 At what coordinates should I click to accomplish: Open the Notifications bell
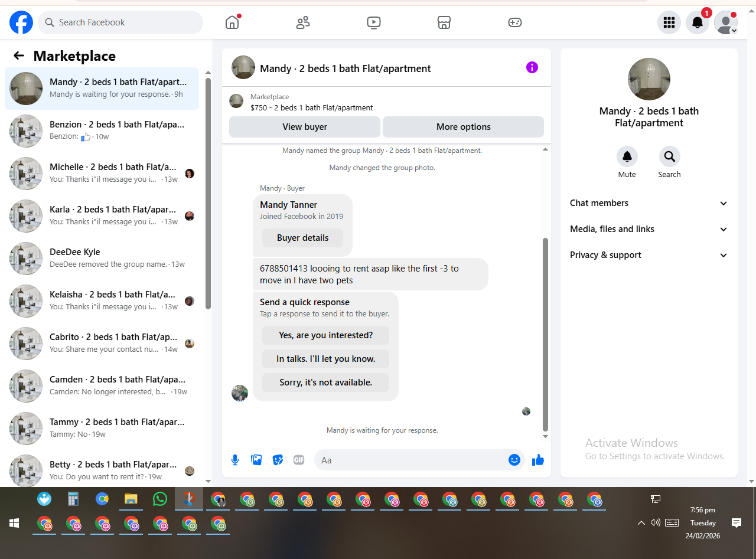pyautogui.click(x=698, y=22)
